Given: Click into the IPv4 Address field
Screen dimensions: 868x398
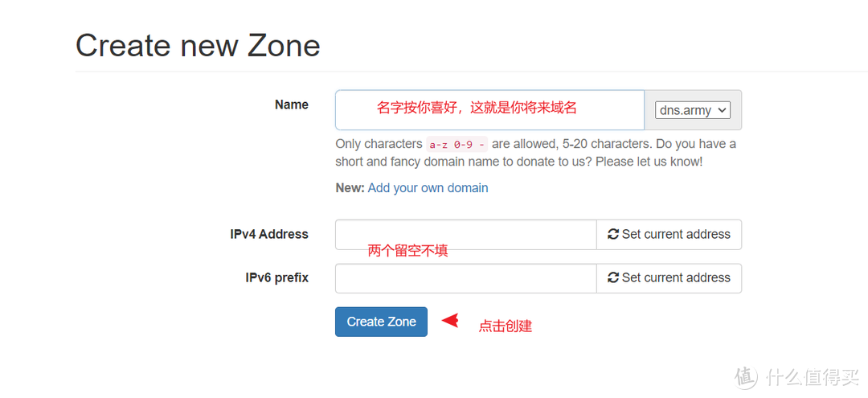Looking at the screenshot, I should point(465,235).
